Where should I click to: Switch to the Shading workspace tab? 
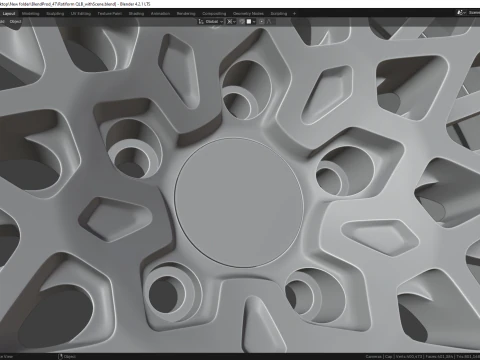(x=136, y=14)
